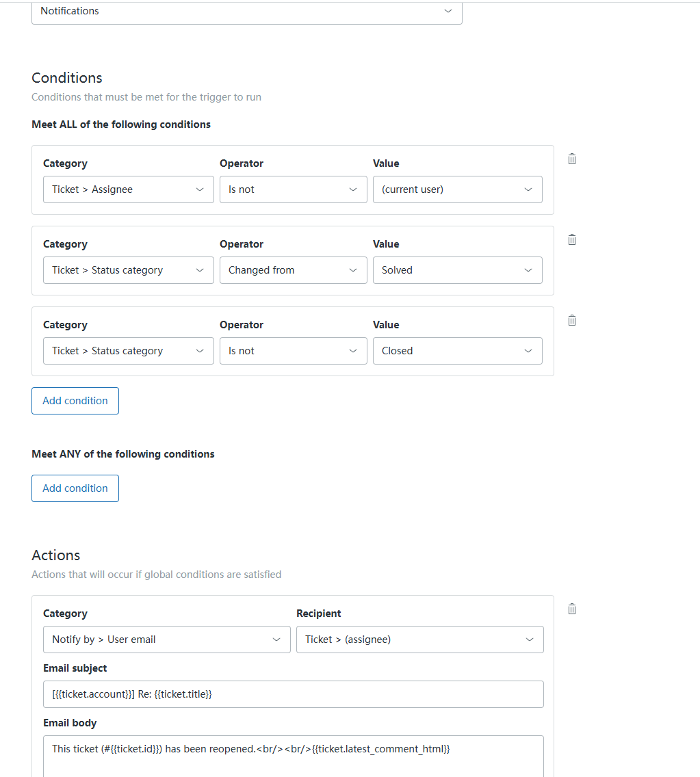Screen dimensions: 700x777
Task: Remove the Is not Closed condition
Action: (x=572, y=320)
